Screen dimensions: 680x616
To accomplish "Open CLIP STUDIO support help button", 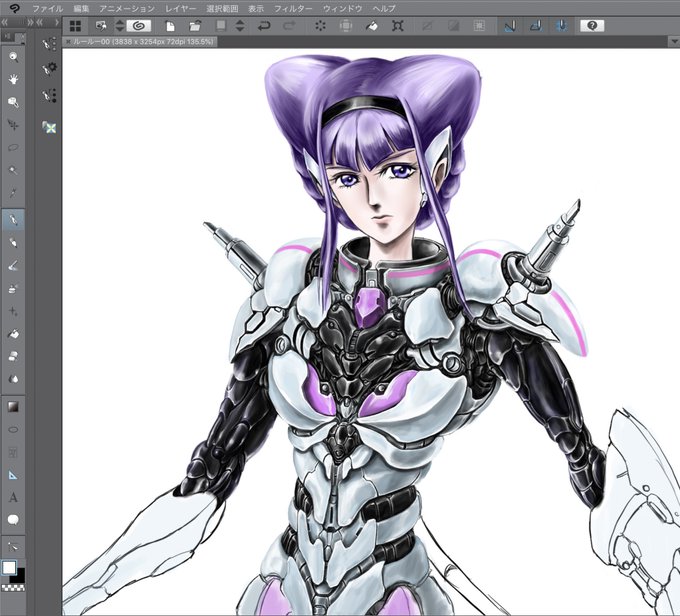I will tap(592, 26).
